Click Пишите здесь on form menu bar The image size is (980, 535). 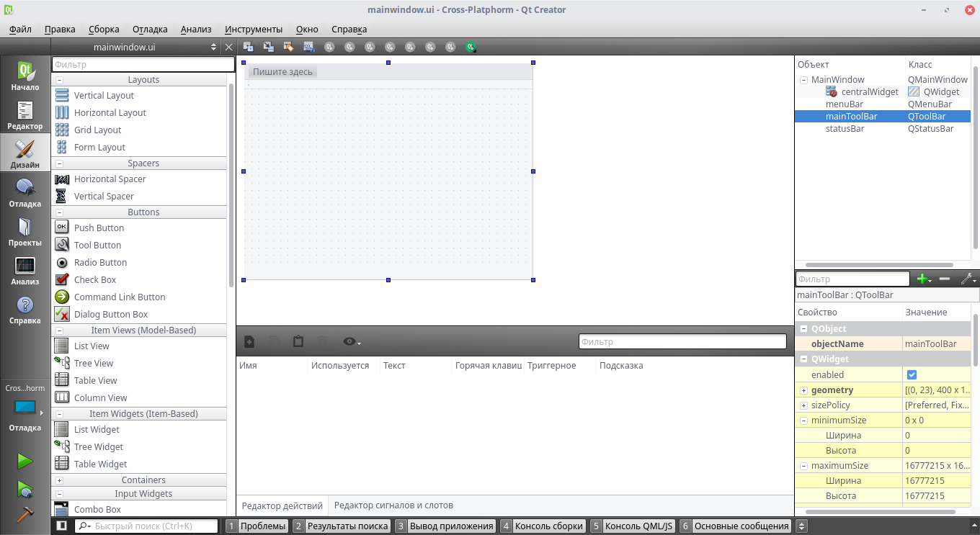pos(282,72)
